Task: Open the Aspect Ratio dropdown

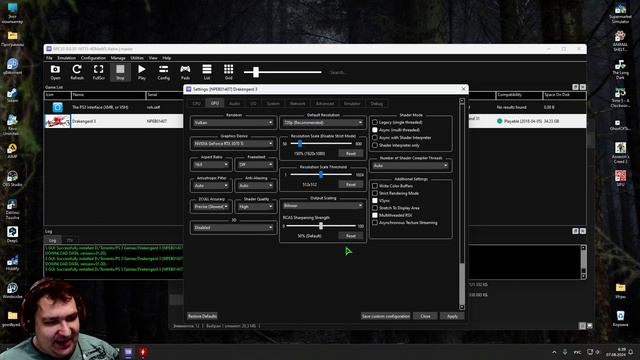Action: click(211, 164)
